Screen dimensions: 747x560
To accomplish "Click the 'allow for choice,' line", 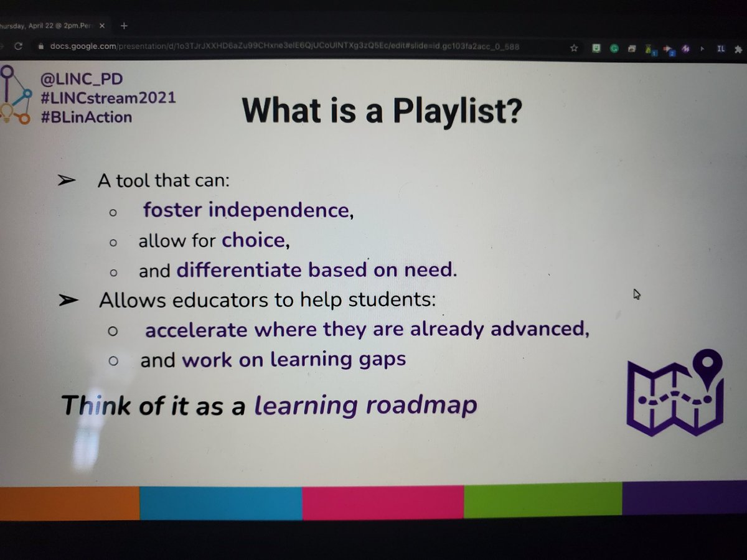I will (x=214, y=240).
